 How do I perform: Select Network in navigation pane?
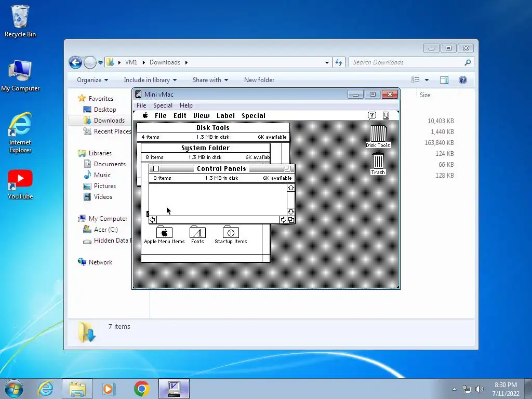(x=100, y=262)
